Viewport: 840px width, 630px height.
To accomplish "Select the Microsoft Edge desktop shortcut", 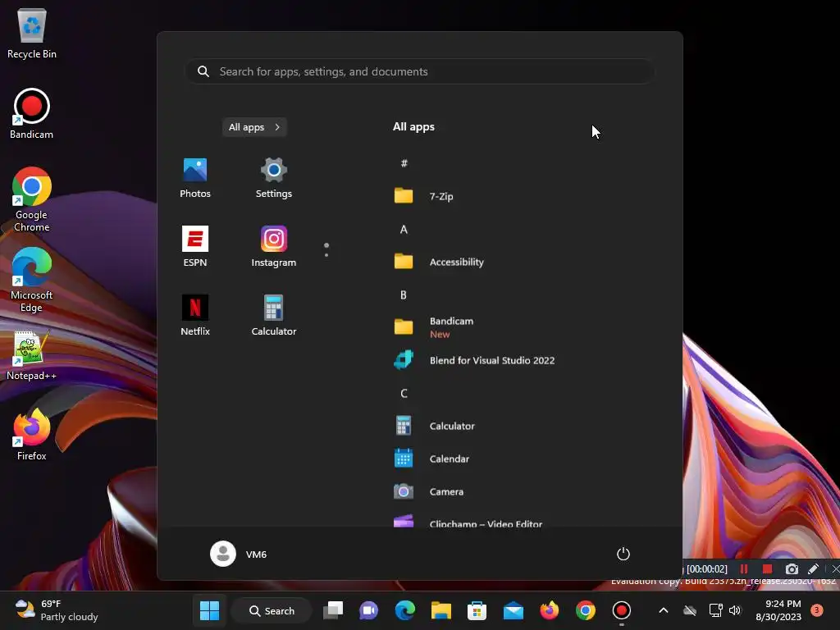I will coord(32,280).
